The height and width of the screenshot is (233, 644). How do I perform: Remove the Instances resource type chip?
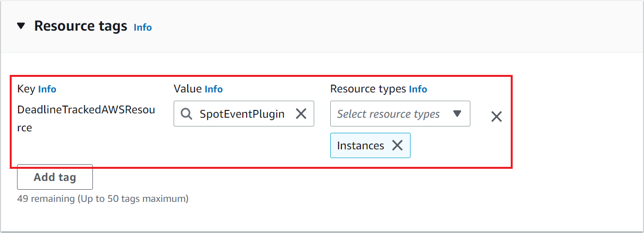point(397,145)
